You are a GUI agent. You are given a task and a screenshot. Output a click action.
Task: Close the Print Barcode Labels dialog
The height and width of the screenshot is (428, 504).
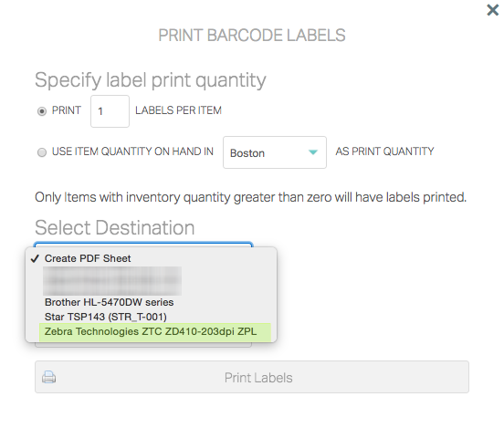pos(492,10)
